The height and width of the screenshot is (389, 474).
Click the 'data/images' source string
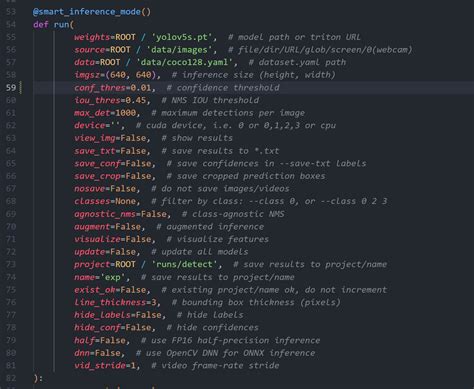coord(179,50)
